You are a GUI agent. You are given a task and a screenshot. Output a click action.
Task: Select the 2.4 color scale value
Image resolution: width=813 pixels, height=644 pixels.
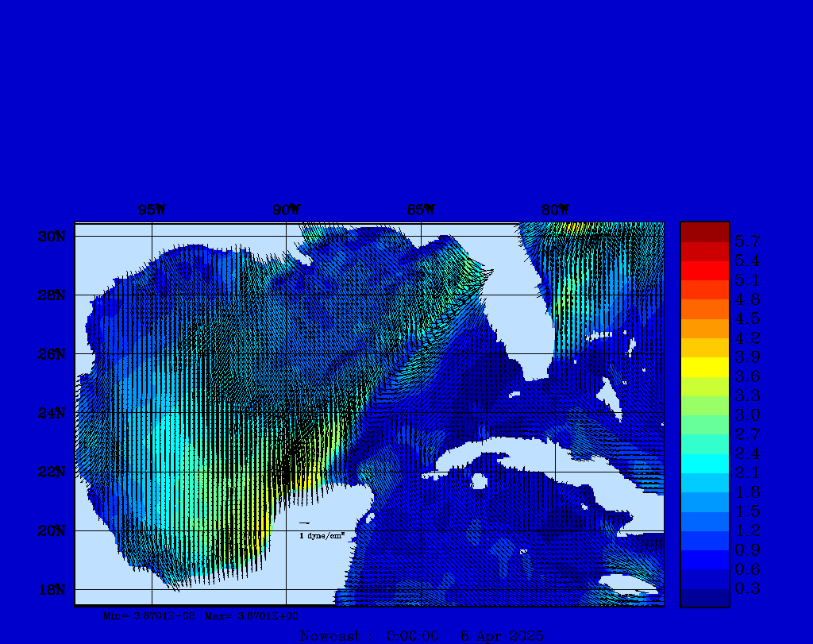click(x=747, y=453)
